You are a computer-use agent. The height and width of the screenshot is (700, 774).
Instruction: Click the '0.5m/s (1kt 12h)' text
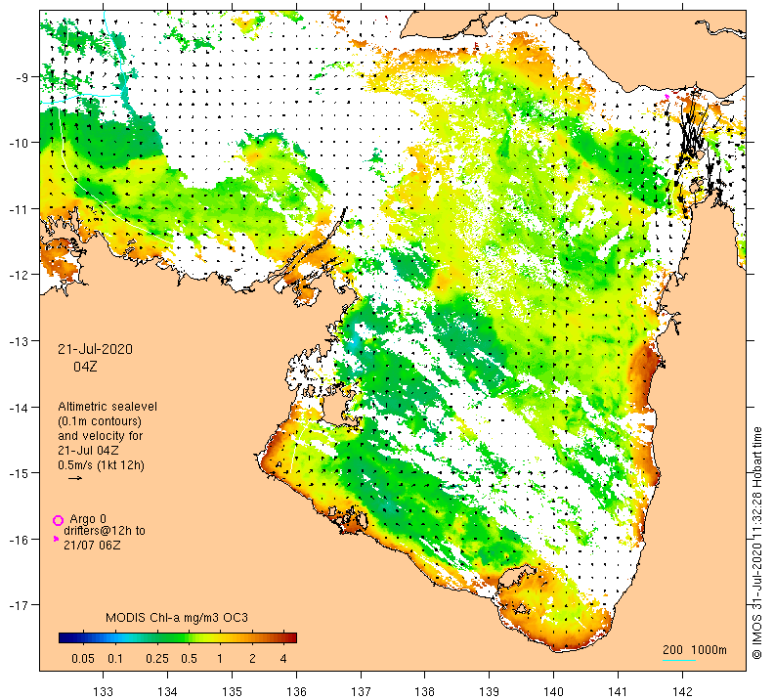[102, 465]
